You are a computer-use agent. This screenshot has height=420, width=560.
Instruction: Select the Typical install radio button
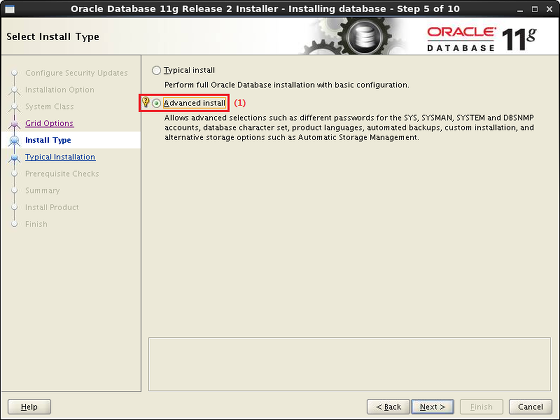[x=156, y=70]
